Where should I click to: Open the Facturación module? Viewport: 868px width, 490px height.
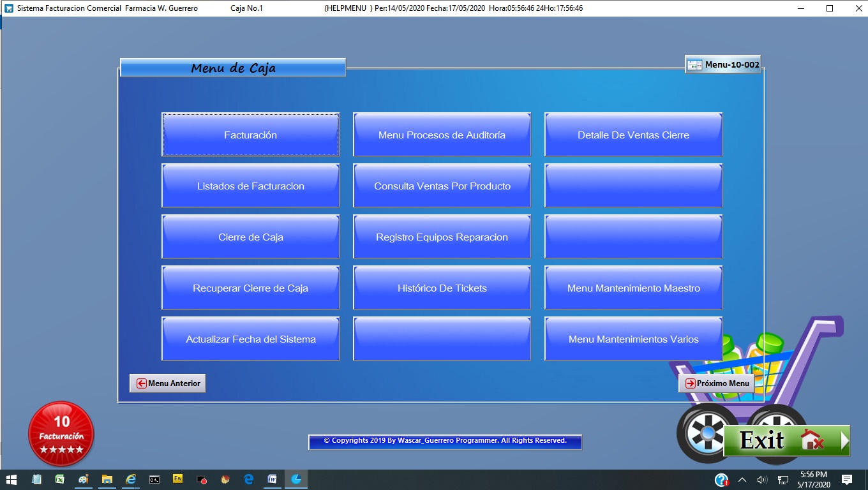(250, 135)
